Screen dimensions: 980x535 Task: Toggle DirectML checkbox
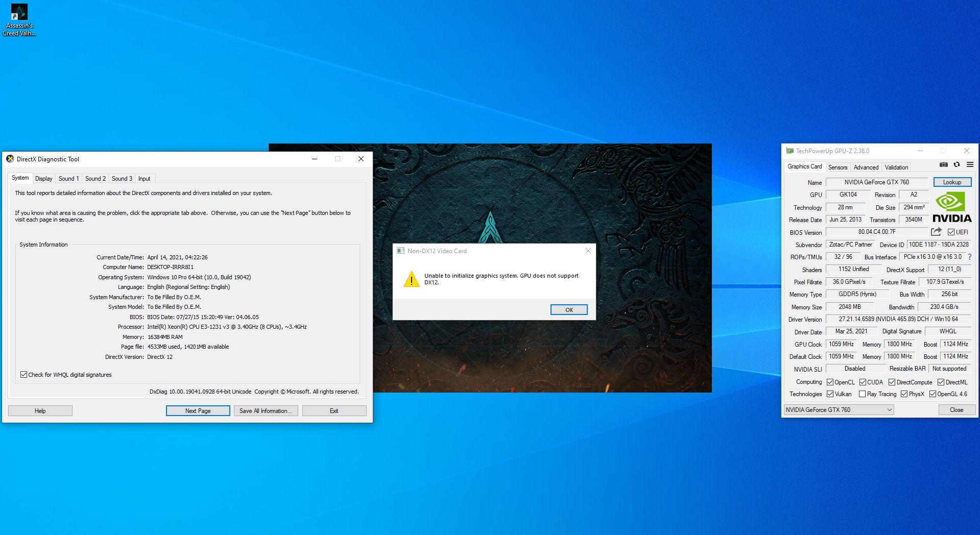click(x=941, y=382)
